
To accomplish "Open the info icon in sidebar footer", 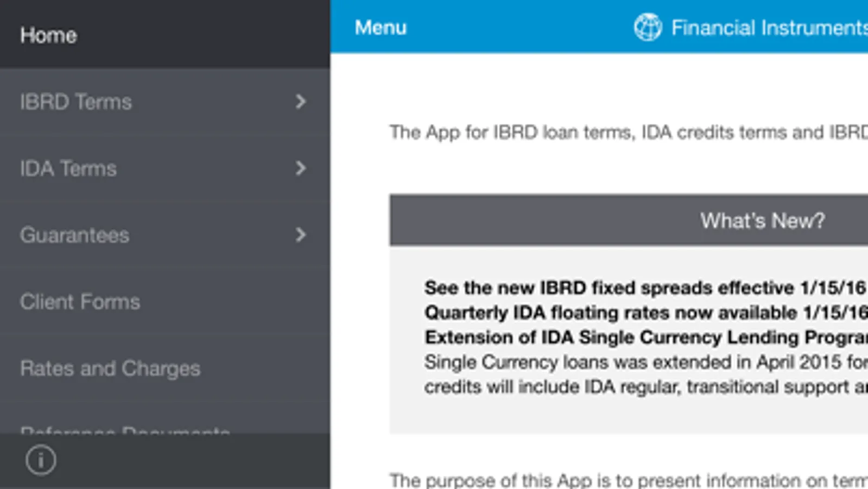I will tap(41, 460).
